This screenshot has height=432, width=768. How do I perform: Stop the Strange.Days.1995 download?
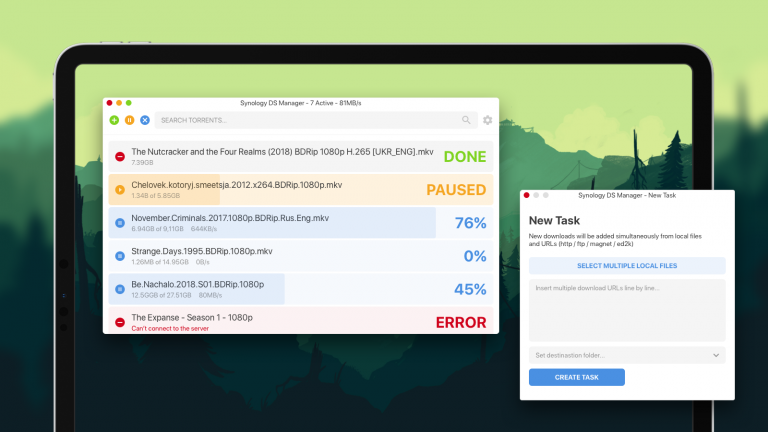[120, 256]
